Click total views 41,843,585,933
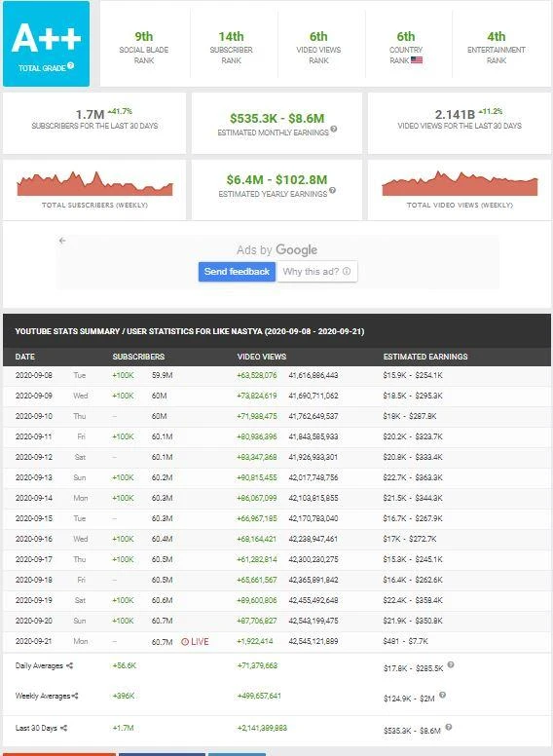 (313, 436)
